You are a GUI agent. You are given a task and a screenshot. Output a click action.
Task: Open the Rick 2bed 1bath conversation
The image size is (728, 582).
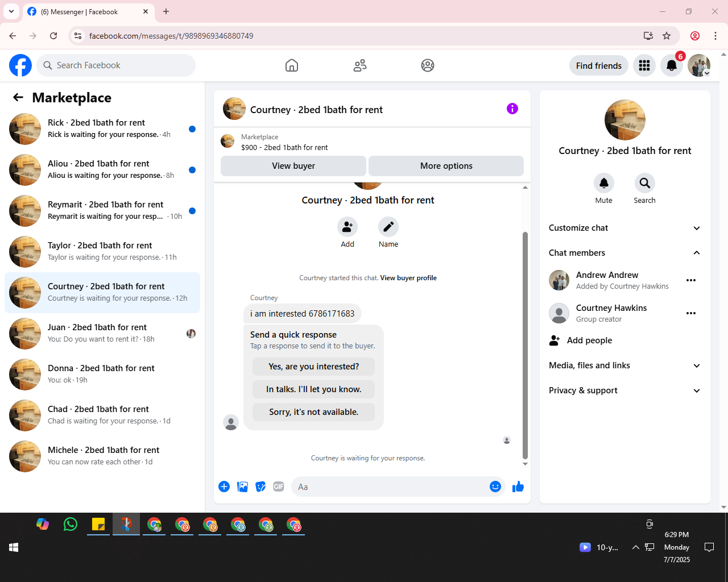click(x=102, y=129)
